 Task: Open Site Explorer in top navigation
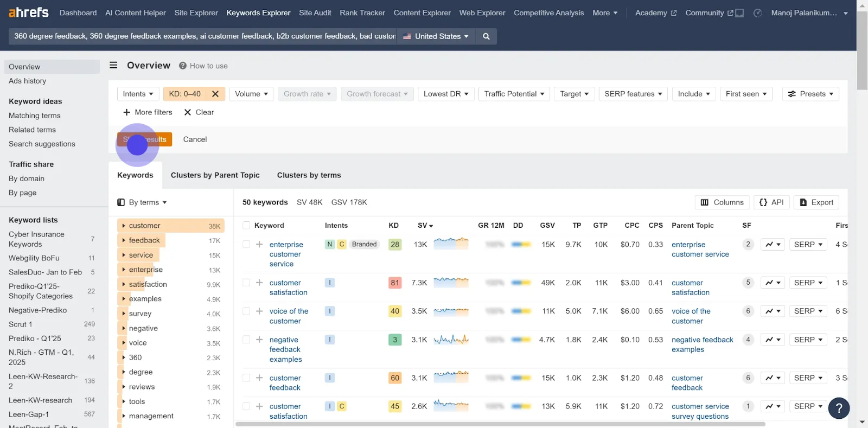(x=196, y=12)
